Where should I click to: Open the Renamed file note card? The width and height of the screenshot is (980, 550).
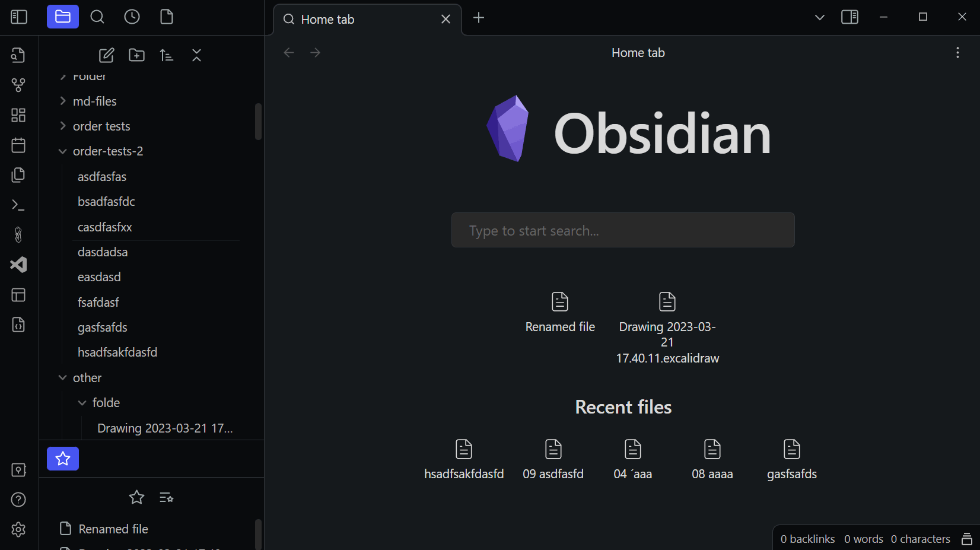point(559,313)
